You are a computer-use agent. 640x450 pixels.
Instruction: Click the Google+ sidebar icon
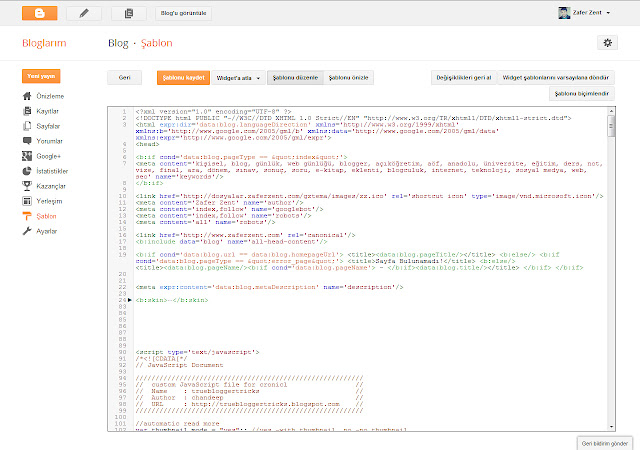pyautogui.click(x=27, y=156)
